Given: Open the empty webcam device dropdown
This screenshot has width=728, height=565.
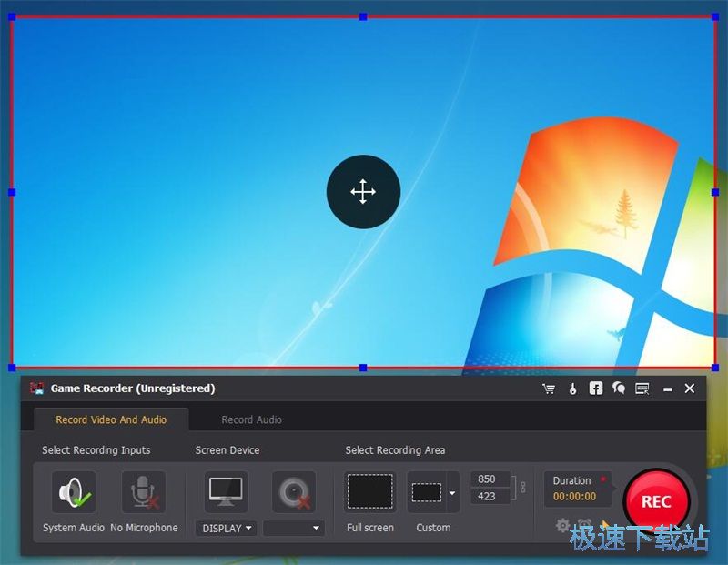Looking at the screenshot, I should (294, 528).
